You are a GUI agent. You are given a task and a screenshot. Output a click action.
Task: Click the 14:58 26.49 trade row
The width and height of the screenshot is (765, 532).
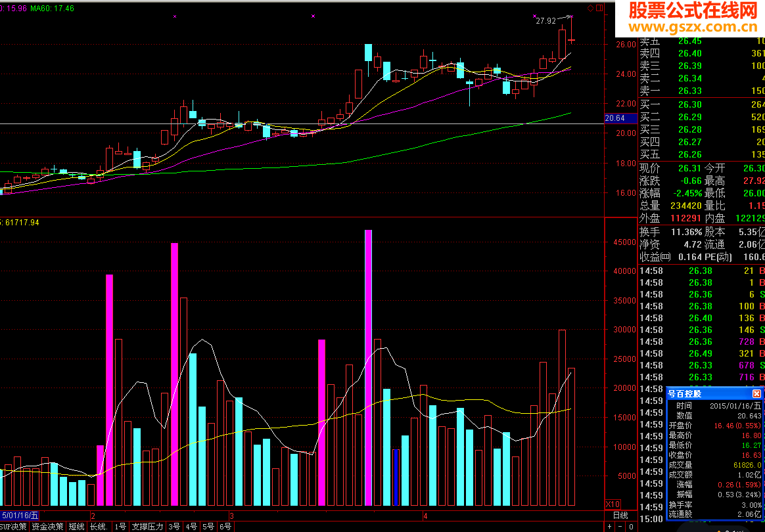point(701,353)
